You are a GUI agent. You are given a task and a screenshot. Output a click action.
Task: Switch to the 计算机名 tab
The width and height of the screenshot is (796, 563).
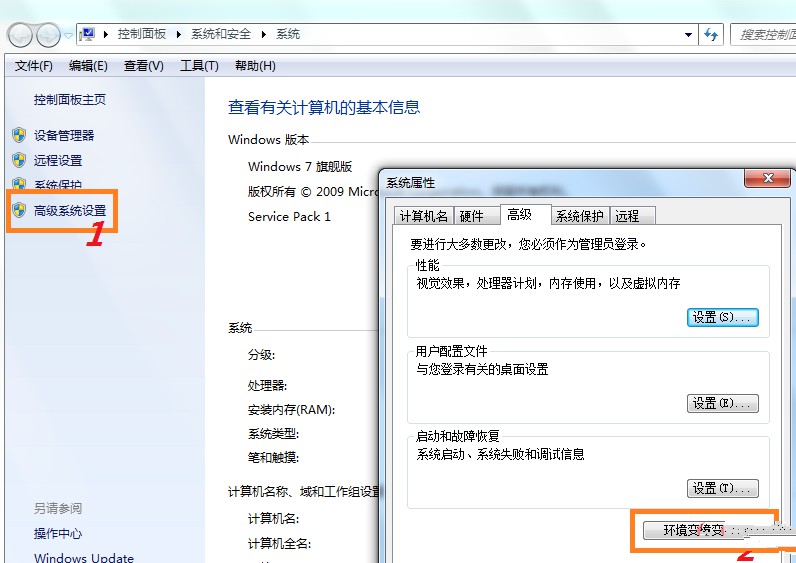tap(424, 216)
